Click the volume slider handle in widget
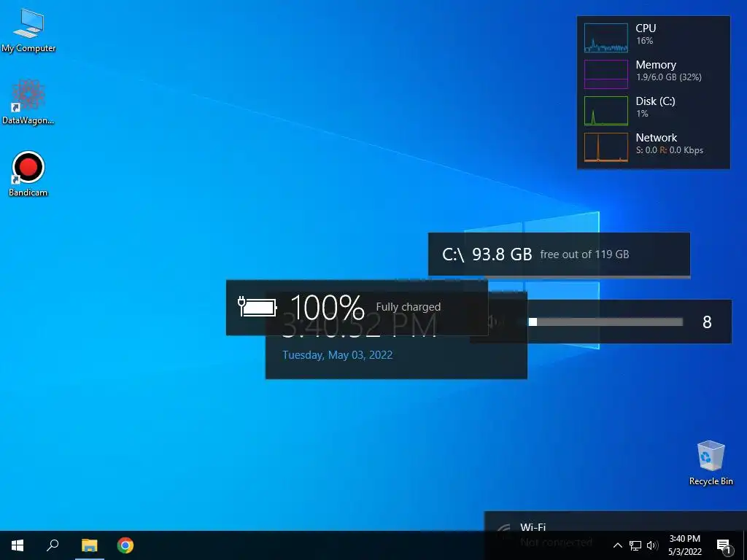This screenshot has height=560, width=747. click(533, 322)
